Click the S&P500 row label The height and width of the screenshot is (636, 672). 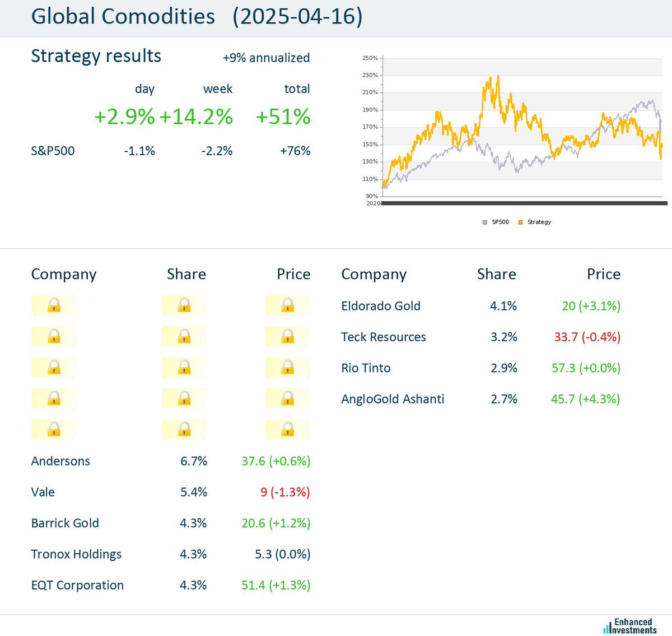pos(53,151)
